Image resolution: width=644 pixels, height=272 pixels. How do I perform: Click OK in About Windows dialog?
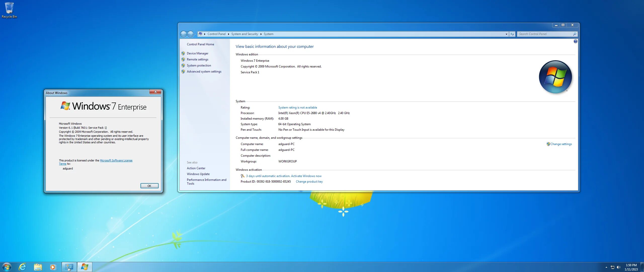pyautogui.click(x=149, y=186)
